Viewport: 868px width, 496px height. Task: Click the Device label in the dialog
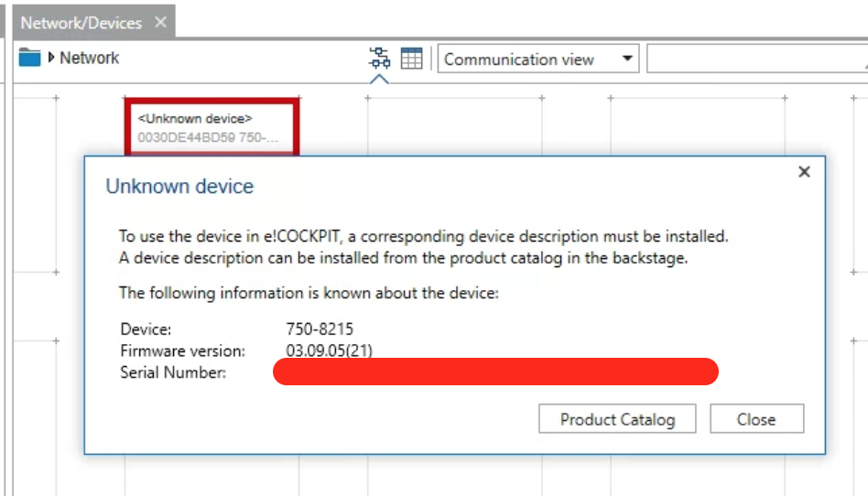click(146, 329)
